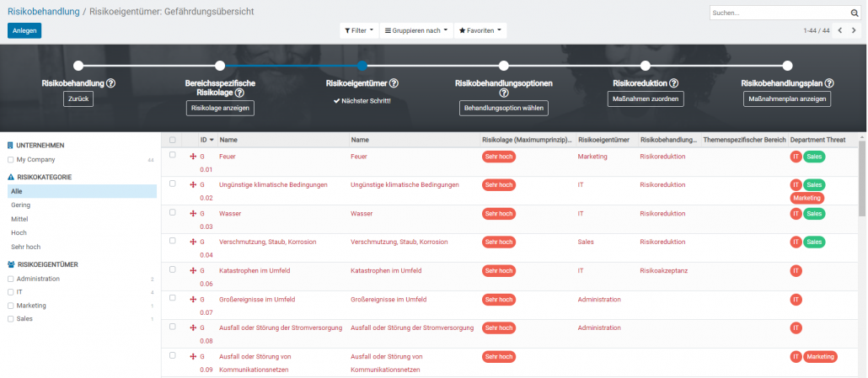Image resolution: width=868 pixels, height=378 pixels.
Task: Click help icon beside Risikobehandlungsplan step
Action: point(829,83)
